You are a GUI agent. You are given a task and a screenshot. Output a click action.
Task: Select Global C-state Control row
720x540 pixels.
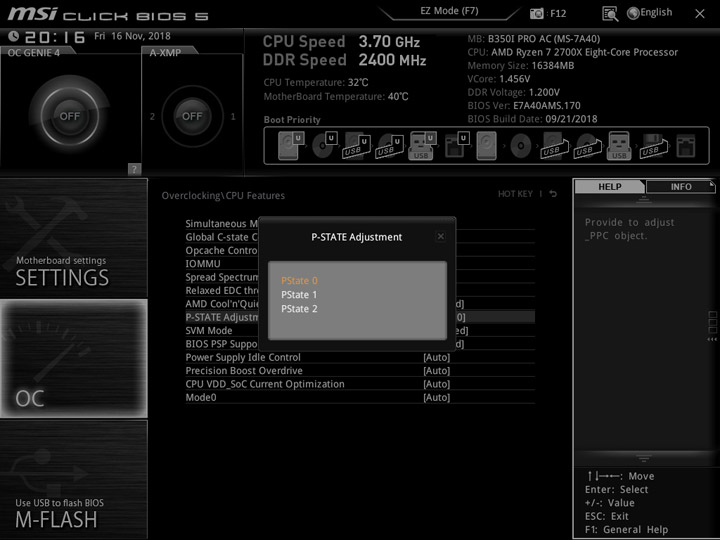[222, 237]
